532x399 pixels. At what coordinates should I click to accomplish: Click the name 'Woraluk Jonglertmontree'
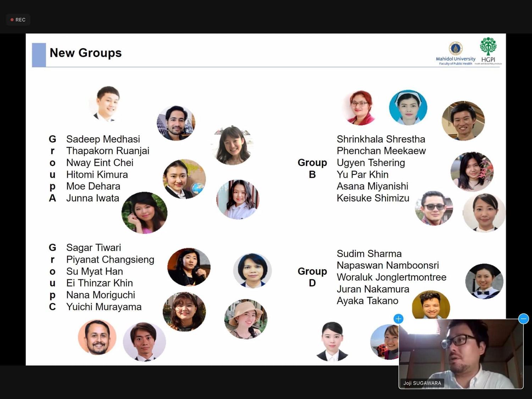pyautogui.click(x=392, y=277)
